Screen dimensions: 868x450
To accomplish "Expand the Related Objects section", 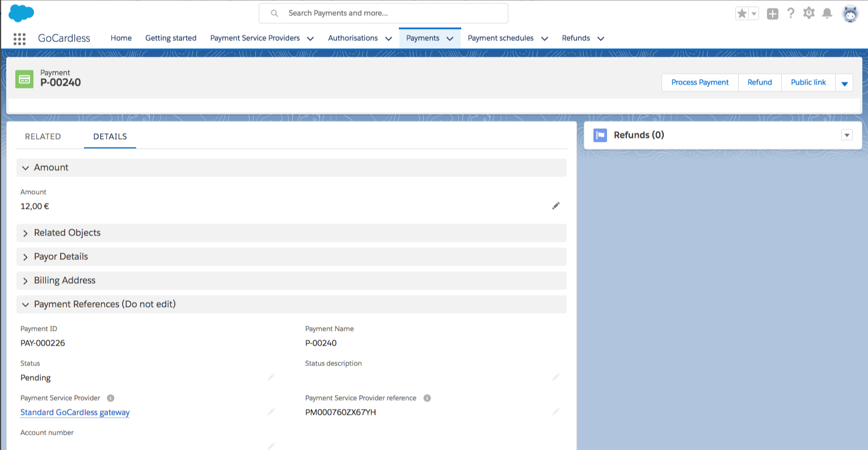I will 292,233.
